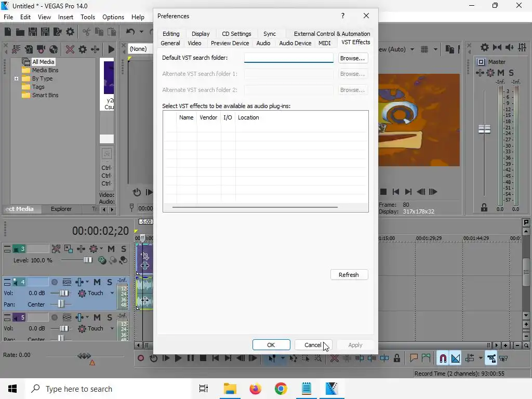
Task: Click padlock icon under the Master fader
Action: 484,207
